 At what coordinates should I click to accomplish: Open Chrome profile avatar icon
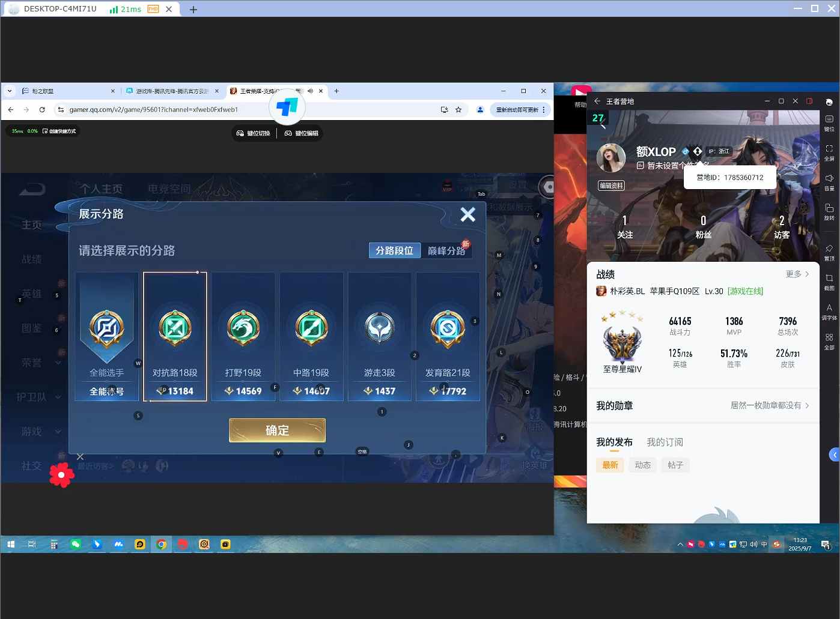click(x=480, y=109)
